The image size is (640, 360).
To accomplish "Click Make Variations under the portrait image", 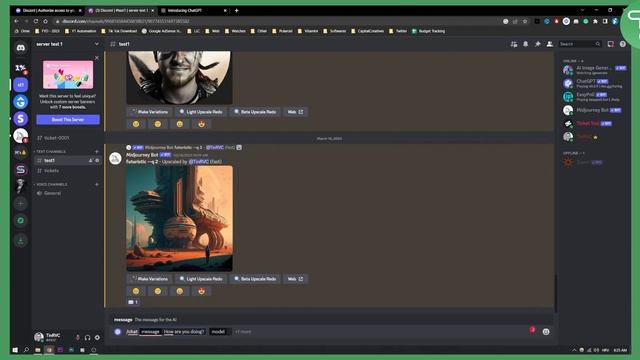I will coord(149,112).
